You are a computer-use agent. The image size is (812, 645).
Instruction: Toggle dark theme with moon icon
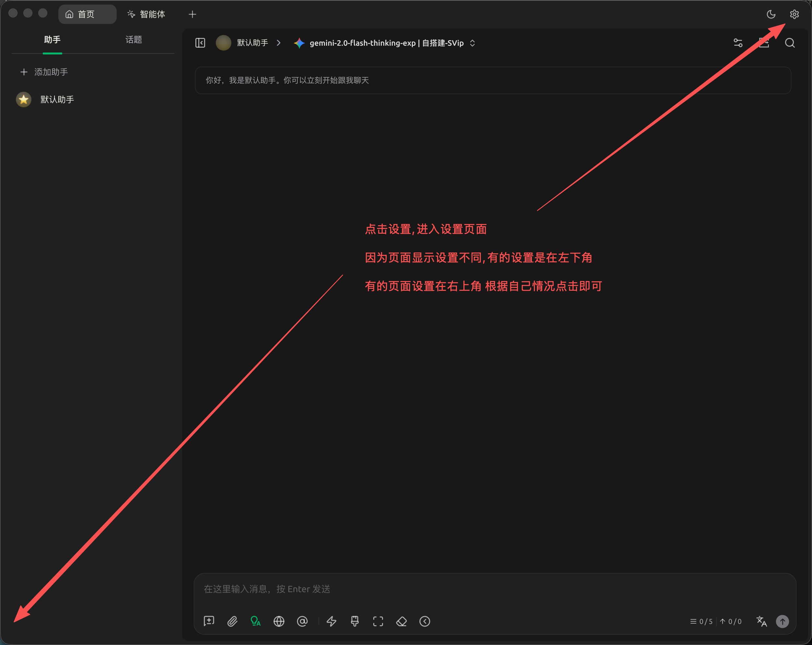pyautogui.click(x=771, y=14)
